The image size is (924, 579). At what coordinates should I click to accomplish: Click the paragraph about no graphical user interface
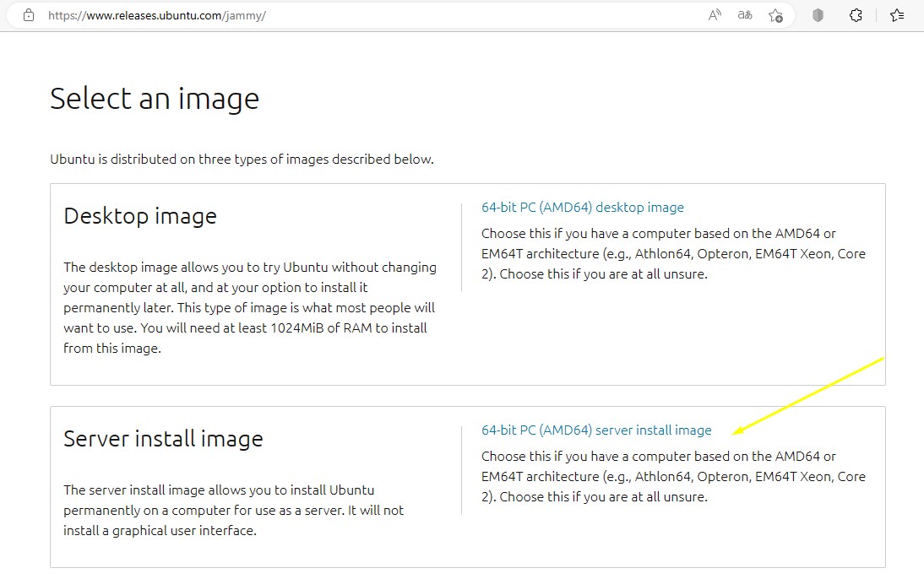(x=233, y=511)
